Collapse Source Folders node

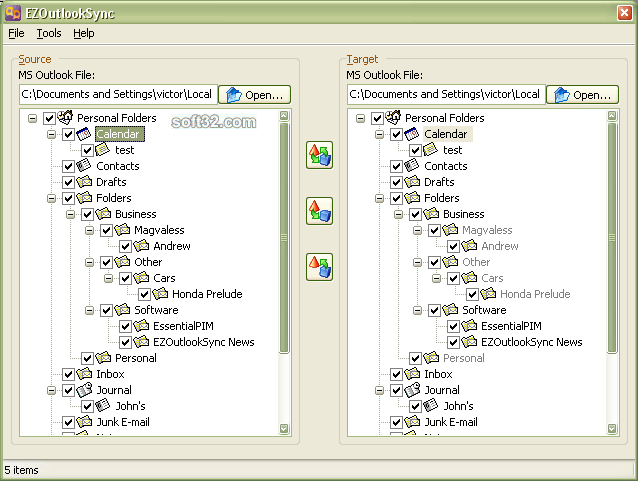point(52,199)
